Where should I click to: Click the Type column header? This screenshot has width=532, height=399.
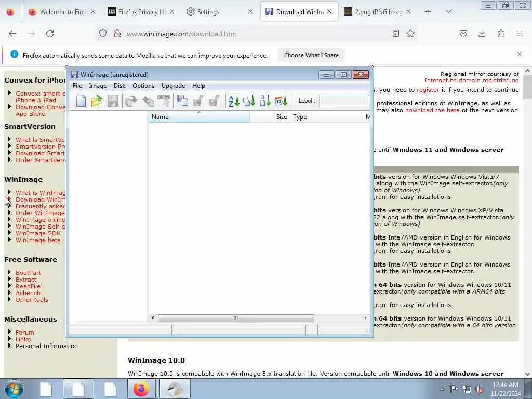point(326,117)
